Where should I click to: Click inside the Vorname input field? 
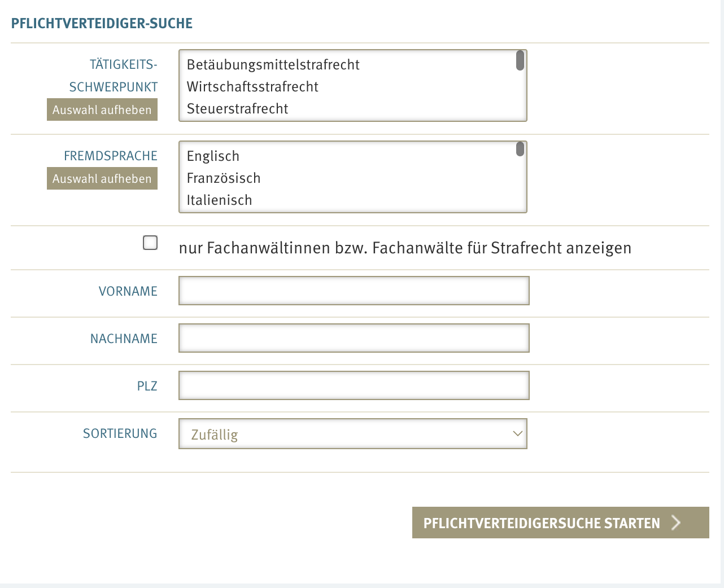[353, 291]
